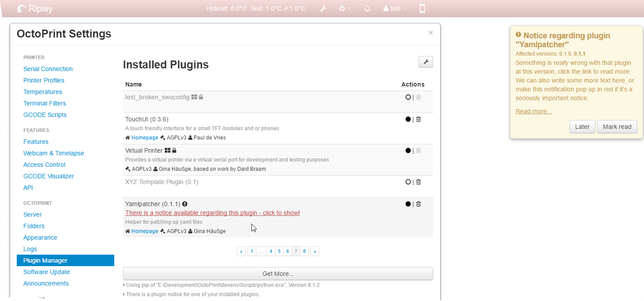Image resolution: width=644 pixels, height=301 pixels.
Task: Click the Get More... button
Action: (278, 274)
